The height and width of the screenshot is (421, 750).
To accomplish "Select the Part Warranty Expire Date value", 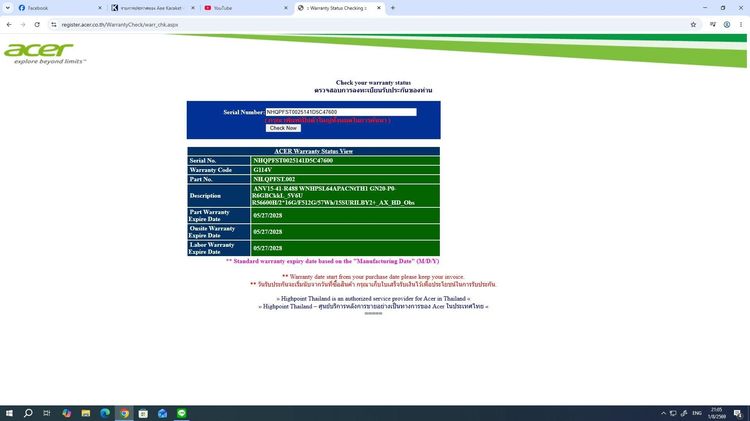I will coord(267,215).
